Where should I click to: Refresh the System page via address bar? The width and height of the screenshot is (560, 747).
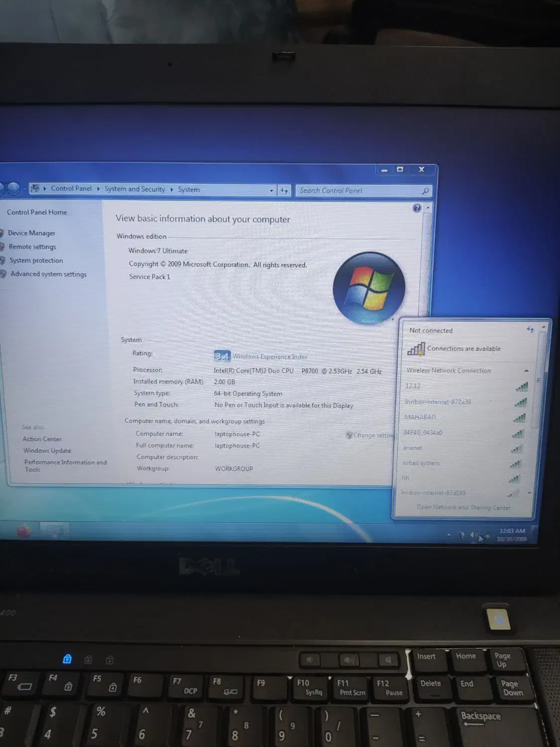coord(284,190)
